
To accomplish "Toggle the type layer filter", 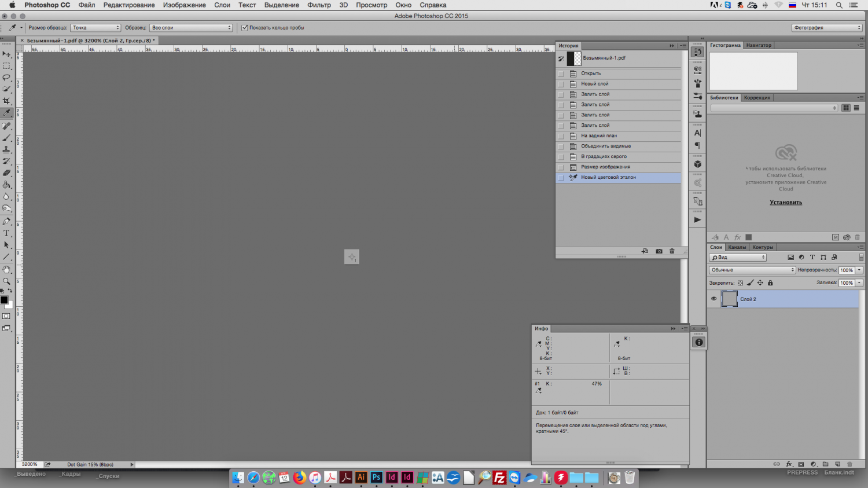I will [812, 258].
